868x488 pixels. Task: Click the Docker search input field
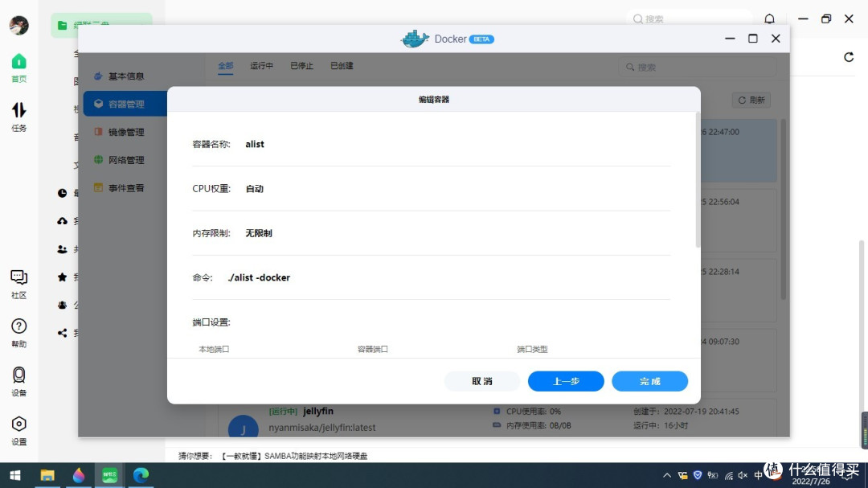click(695, 67)
